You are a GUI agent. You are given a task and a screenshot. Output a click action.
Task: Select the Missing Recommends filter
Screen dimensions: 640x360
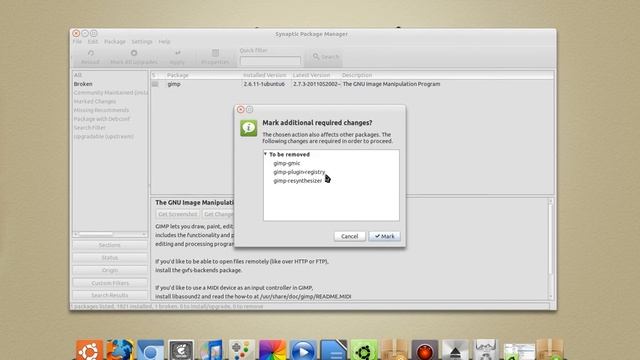[x=101, y=110]
